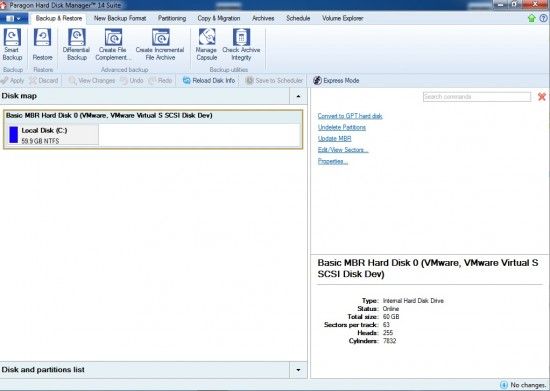Open Edit/View Sectors link
Image resolution: width=550 pixels, height=391 pixels.
(343, 150)
